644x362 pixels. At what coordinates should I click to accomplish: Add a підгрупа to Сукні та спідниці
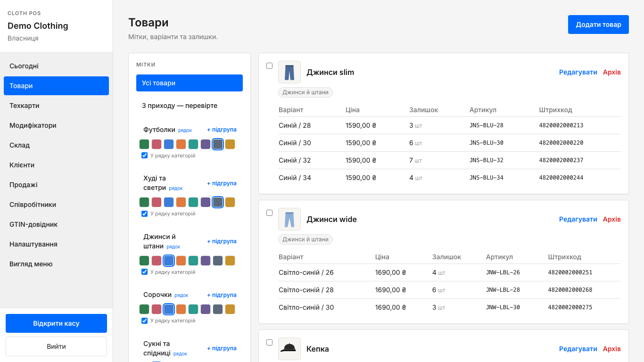point(222,348)
